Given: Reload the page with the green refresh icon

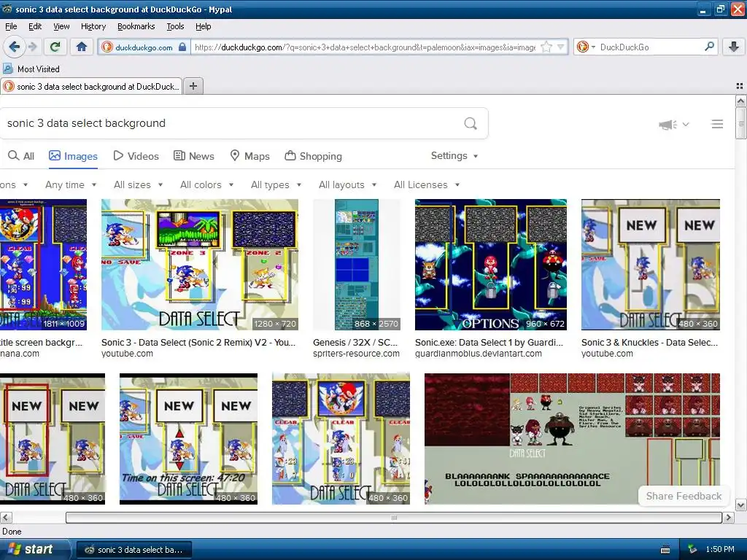Looking at the screenshot, I should [x=55, y=47].
